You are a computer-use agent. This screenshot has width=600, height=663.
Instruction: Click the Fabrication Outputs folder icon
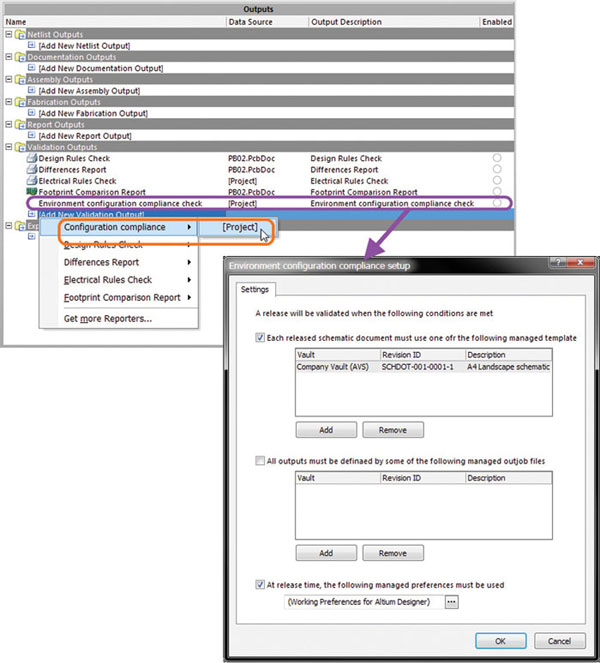pyautogui.click(x=19, y=102)
